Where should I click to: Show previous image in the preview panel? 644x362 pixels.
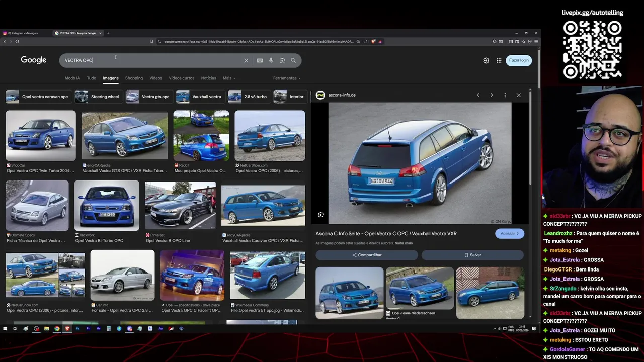coord(478,95)
